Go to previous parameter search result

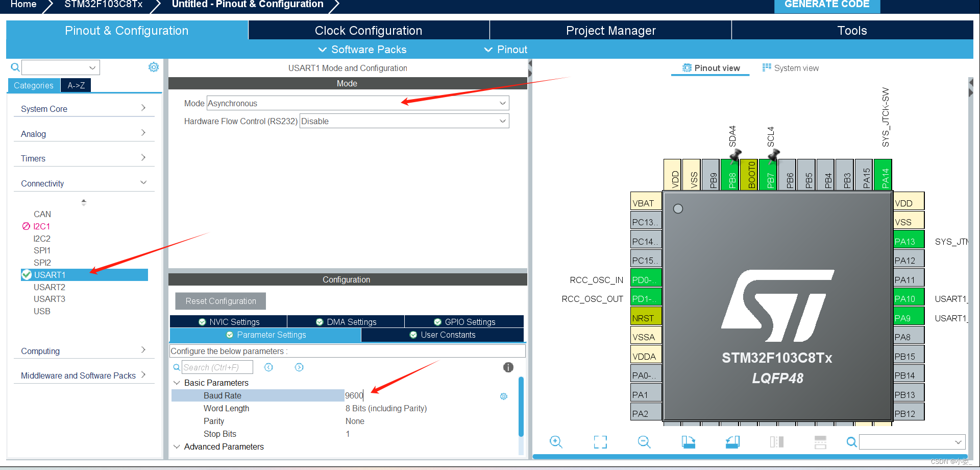pos(268,367)
